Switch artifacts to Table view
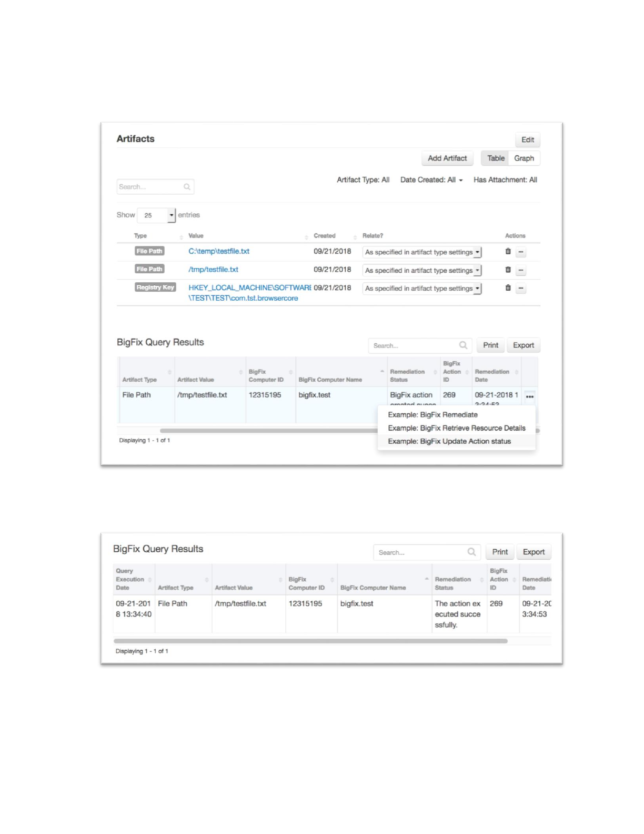 click(495, 158)
